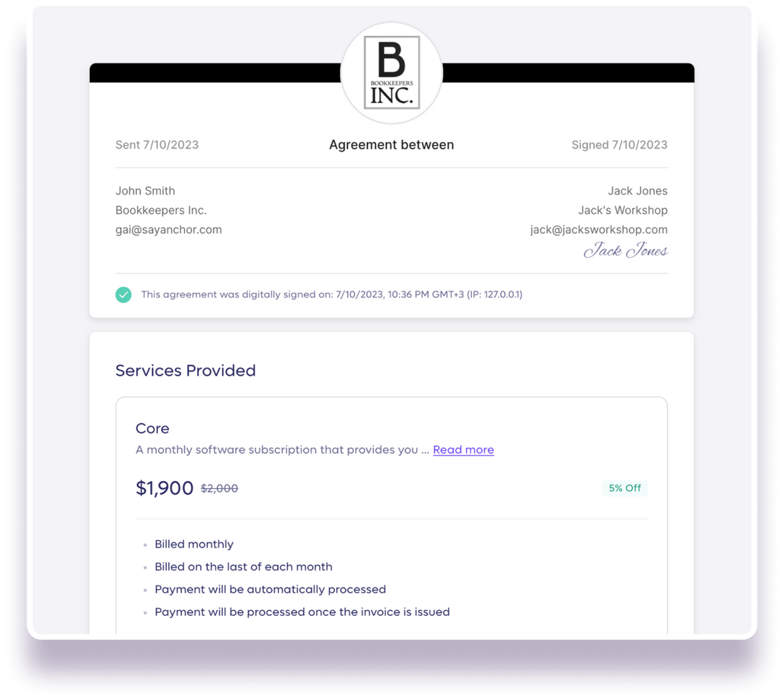Image resolution: width=783 pixels, height=700 pixels.
Task: Click the struck-through $2,000 original price
Action: 219,488
